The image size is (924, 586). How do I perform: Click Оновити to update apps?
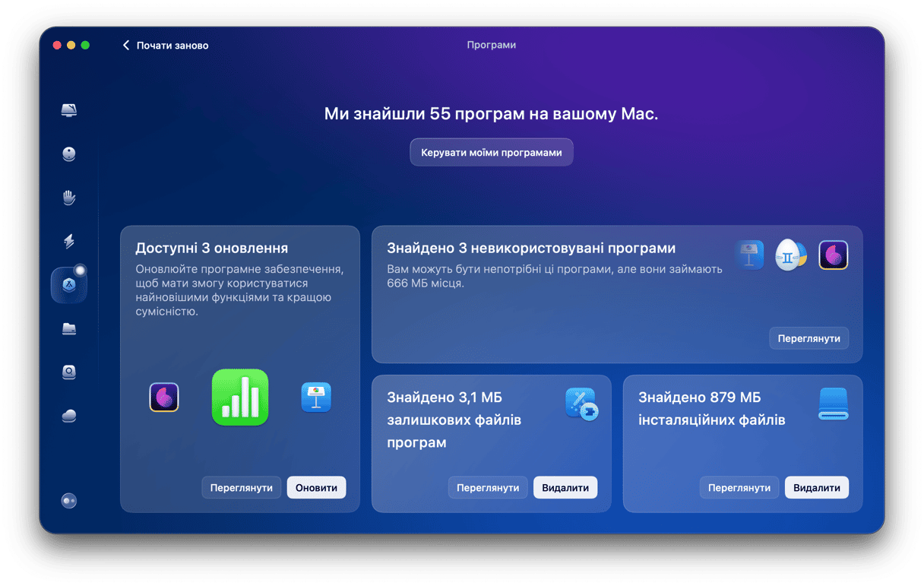pos(316,487)
